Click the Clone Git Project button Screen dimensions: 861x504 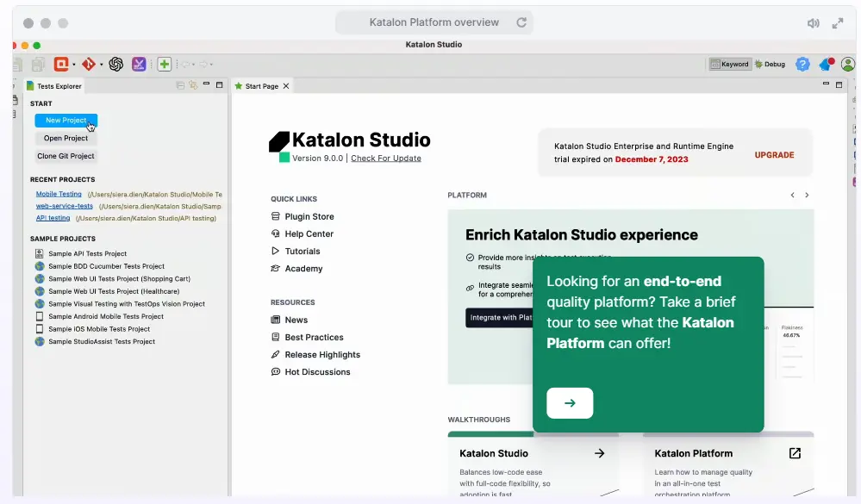tap(66, 156)
